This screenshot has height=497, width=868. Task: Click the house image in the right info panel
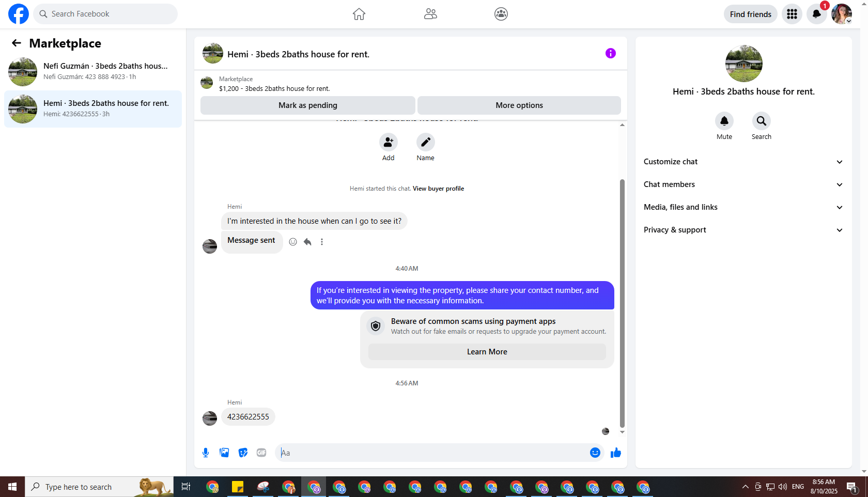[744, 64]
